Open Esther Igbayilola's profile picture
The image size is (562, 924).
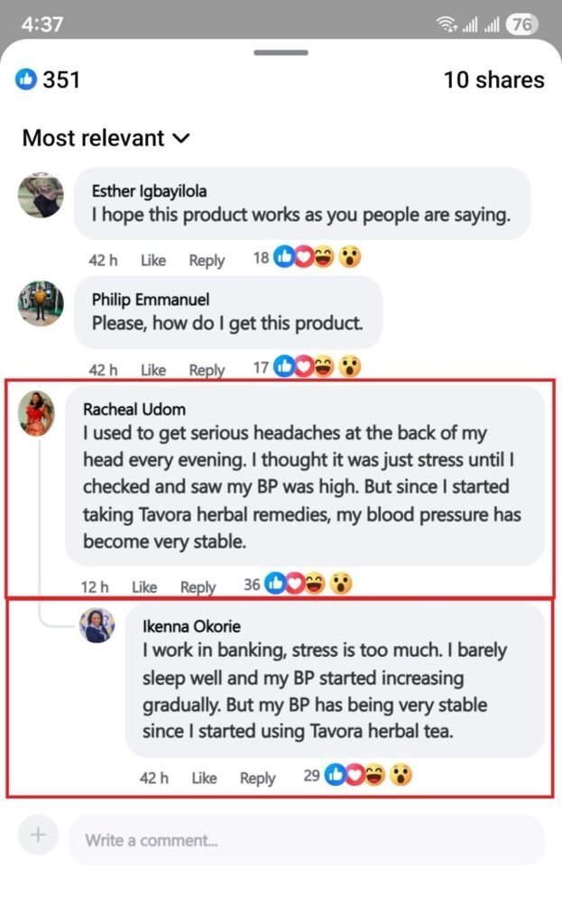coord(40,195)
